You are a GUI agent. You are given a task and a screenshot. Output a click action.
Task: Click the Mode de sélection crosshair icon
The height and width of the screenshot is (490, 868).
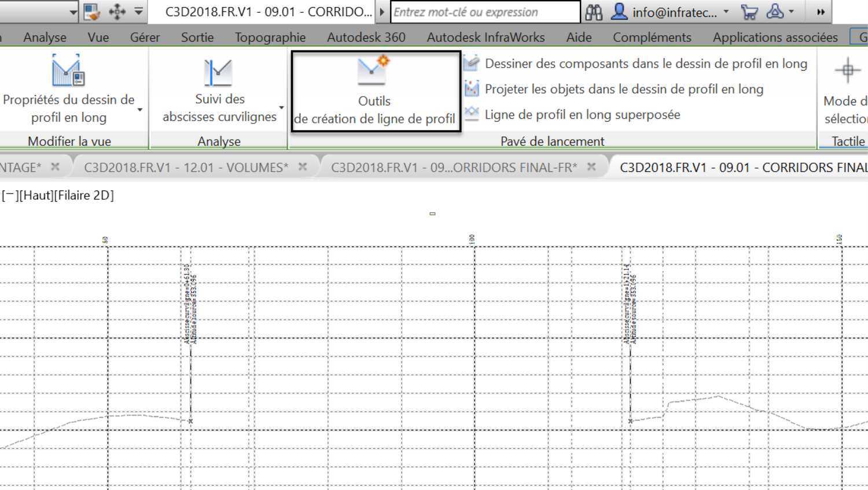(848, 71)
